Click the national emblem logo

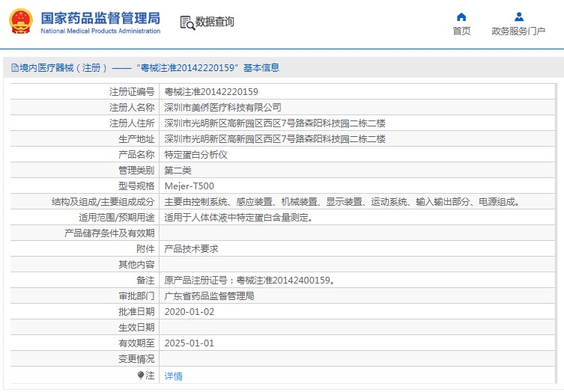(20, 22)
